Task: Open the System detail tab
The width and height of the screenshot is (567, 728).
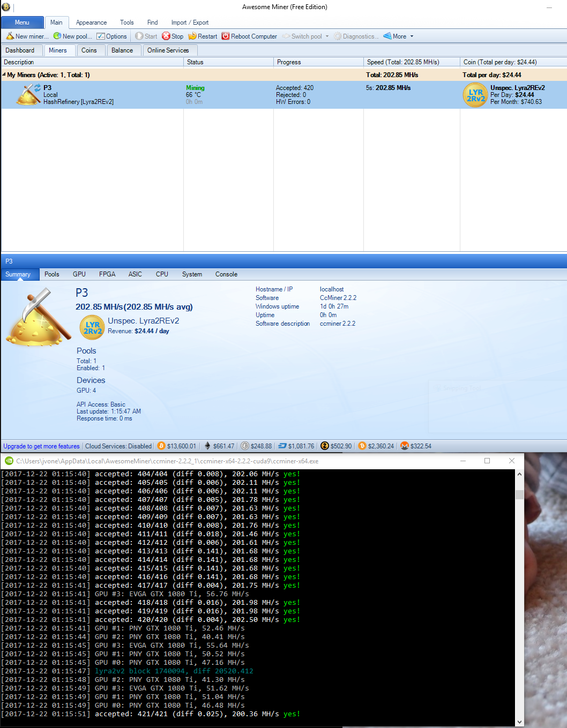Action: click(192, 274)
